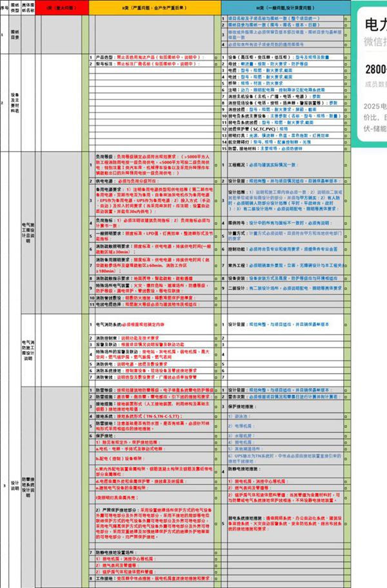Screen dimensions: 387x588
Task: Mark the checkbox on the 工程概况 row
Action: 347,165
